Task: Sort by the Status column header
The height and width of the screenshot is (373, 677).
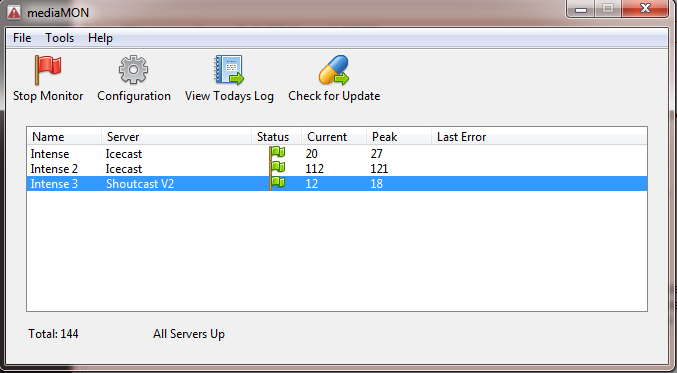Action: pos(276,137)
